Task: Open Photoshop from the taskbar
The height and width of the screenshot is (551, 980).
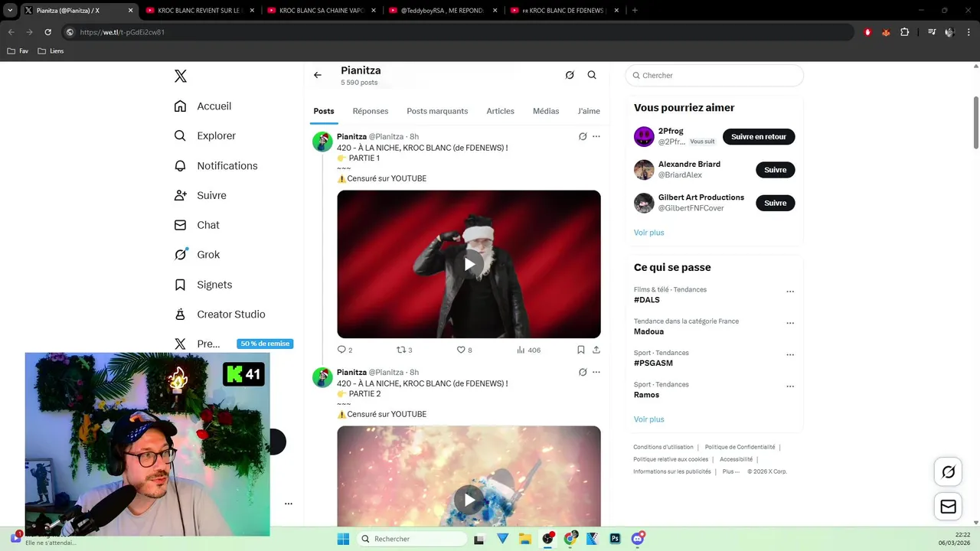Action: click(615, 539)
